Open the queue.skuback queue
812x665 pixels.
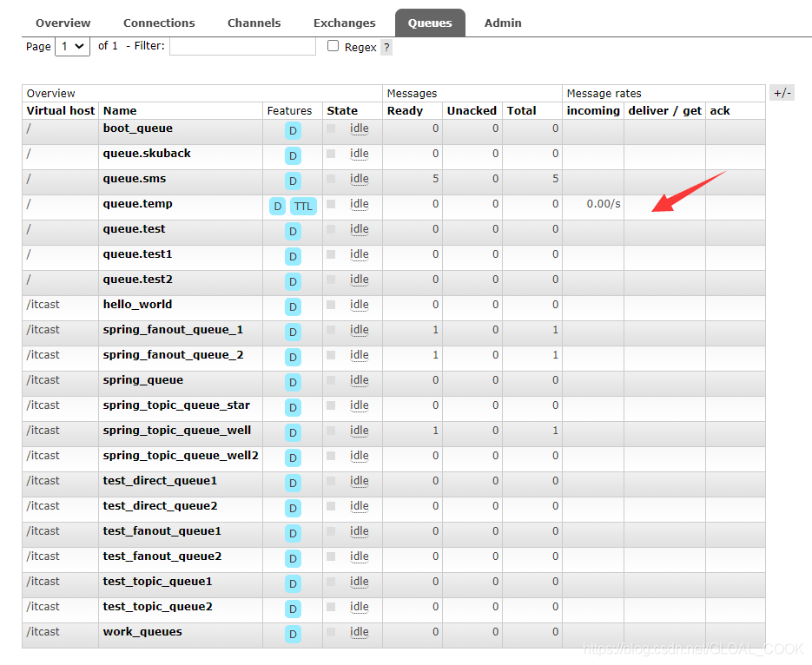point(147,153)
